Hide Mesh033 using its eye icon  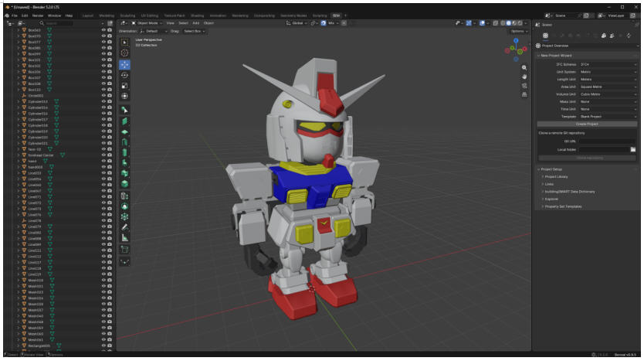(x=103, y=292)
